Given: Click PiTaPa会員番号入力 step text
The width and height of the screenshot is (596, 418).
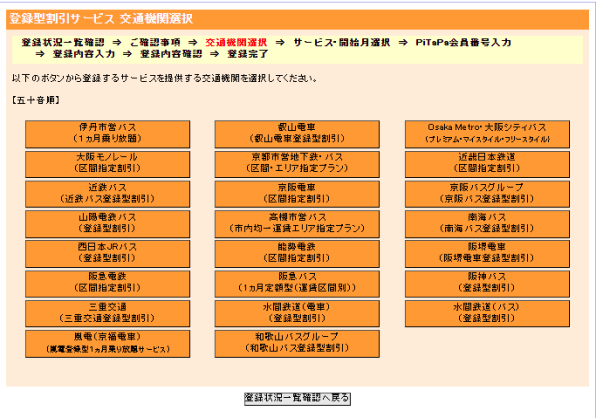Looking at the screenshot, I should pos(463,42).
